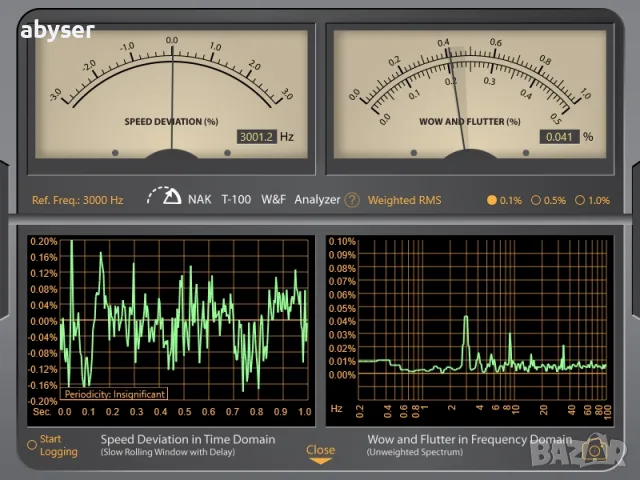This screenshot has width=640, height=480.
Task: Click the NAK speedometer logo icon
Action: [x=164, y=196]
